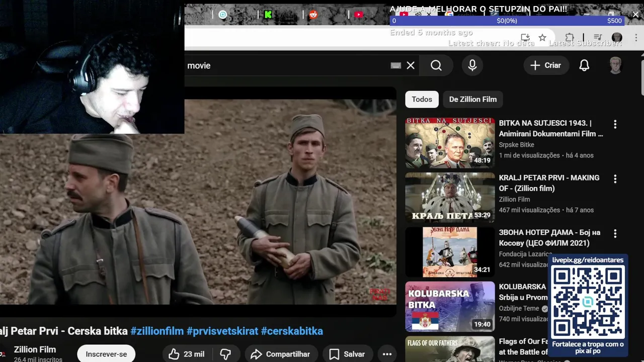Open the Ozbiljne Teme channel link
644x362 pixels.
point(519,308)
